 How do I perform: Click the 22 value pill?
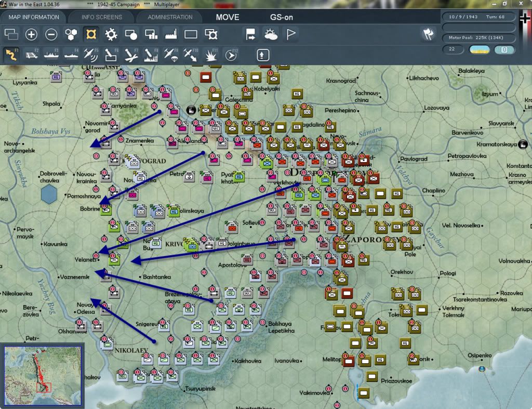pyautogui.click(x=453, y=49)
